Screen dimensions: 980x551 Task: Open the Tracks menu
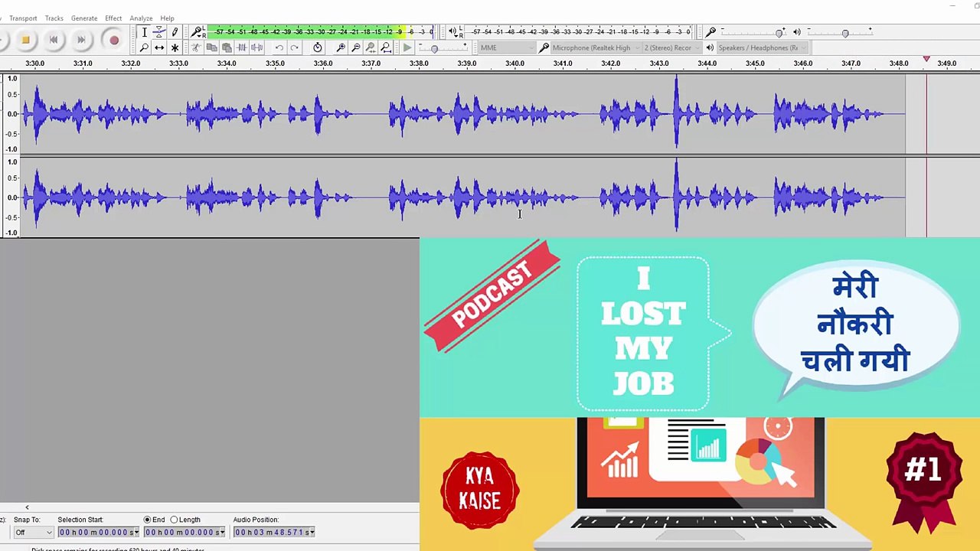(54, 18)
